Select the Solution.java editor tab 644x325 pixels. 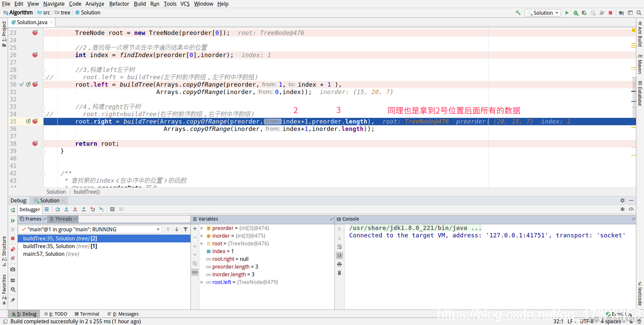(32, 22)
